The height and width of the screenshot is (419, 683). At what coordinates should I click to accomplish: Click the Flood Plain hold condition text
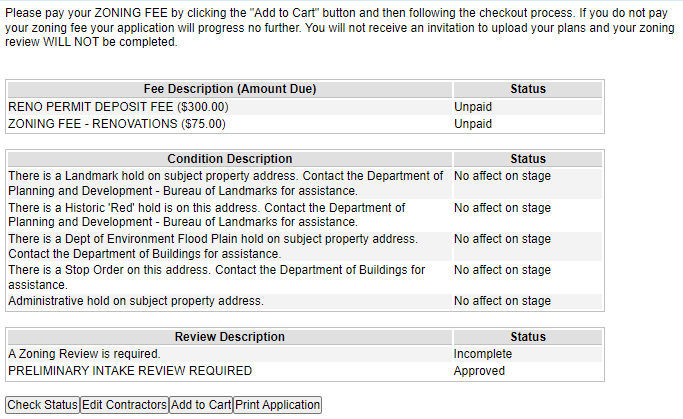[x=212, y=246]
